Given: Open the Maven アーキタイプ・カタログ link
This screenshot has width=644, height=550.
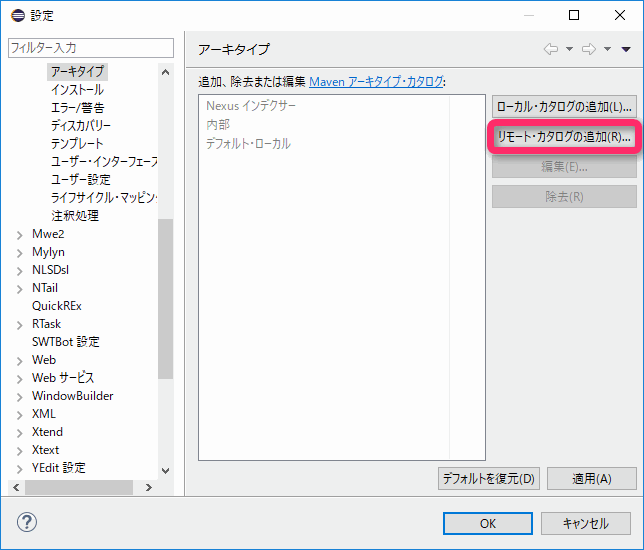Looking at the screenshot, I should tap(376, 81).
